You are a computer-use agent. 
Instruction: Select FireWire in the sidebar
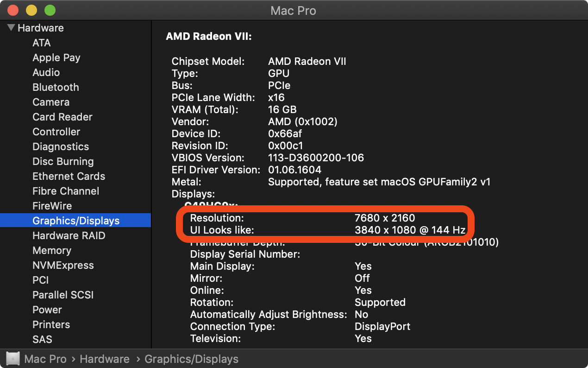pyautogui.click(x=52, y=206)
